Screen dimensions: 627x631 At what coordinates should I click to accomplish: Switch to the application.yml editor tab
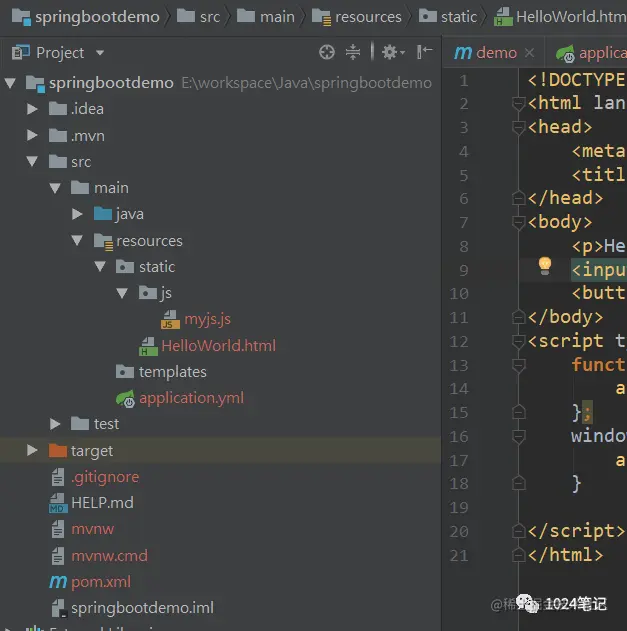pos(591,54)
